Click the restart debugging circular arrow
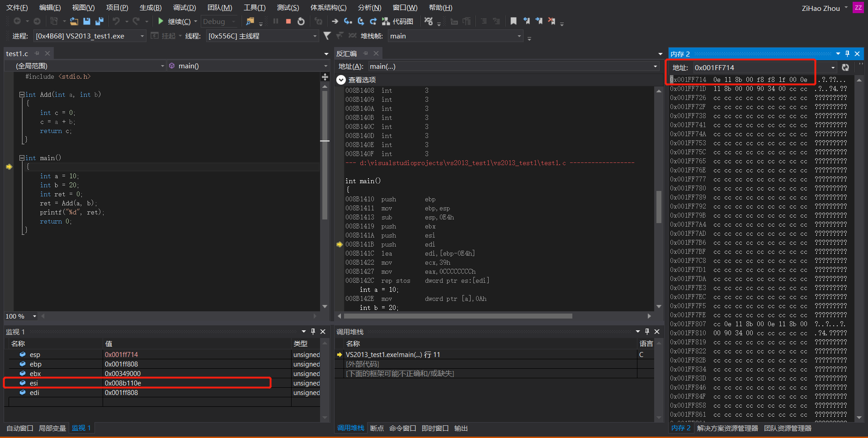Viewport: 868px width, 438px height. coord(301,21)
